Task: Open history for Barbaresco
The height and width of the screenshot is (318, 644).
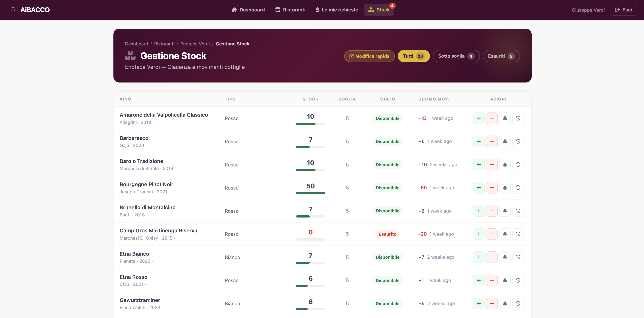Action: click(518, 141)
